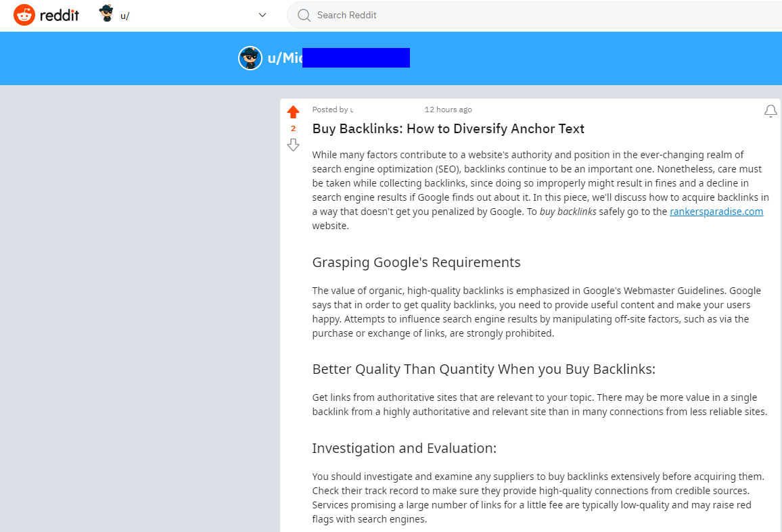Image resolution: width=782 pixels, height=532 pixels.
Task: Click the notification bell on the post
Action: coord(770,111)
